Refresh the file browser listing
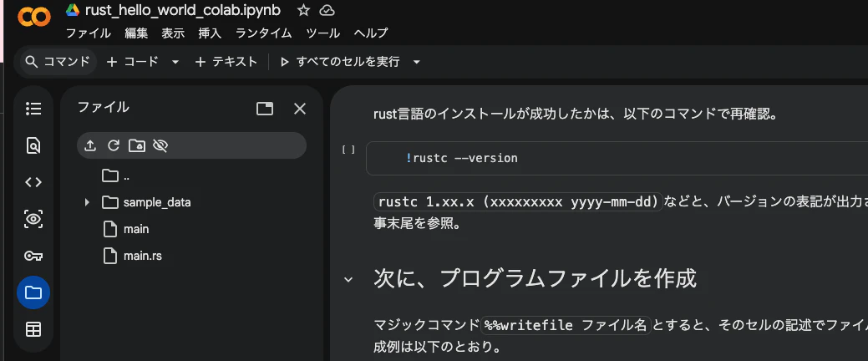 [x=114, y=145]
